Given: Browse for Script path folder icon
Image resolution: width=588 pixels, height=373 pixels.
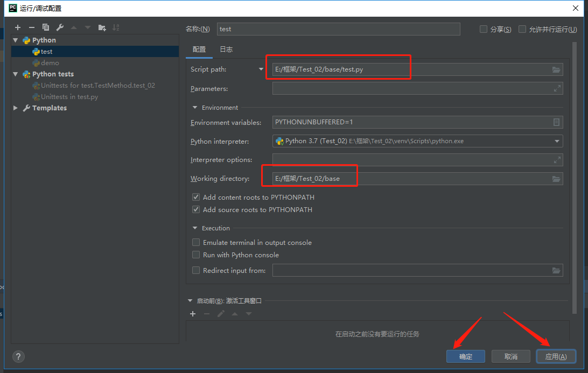Looking at the screenshot, I should (556, 70).
